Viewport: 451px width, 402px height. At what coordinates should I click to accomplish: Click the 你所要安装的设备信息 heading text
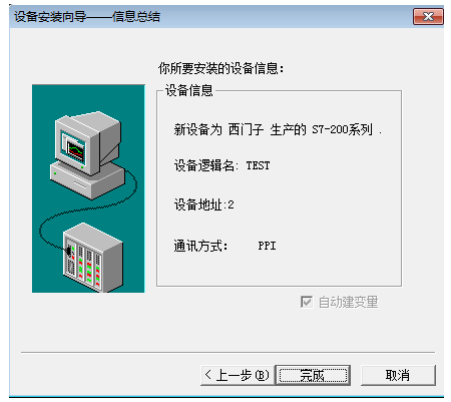coord(221,69)
